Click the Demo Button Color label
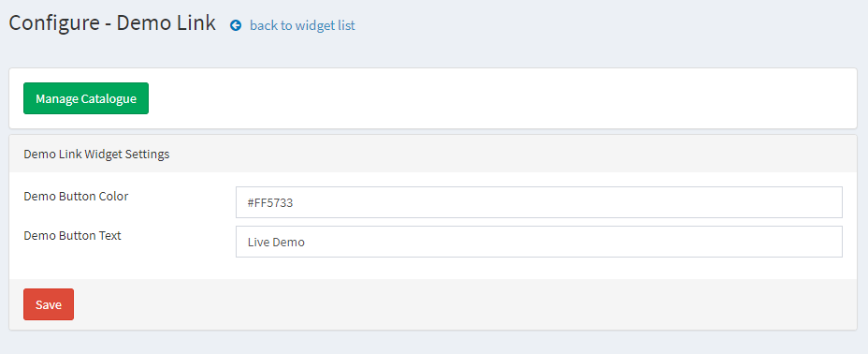This screenshot has width=868, height=354. (76, 196)
